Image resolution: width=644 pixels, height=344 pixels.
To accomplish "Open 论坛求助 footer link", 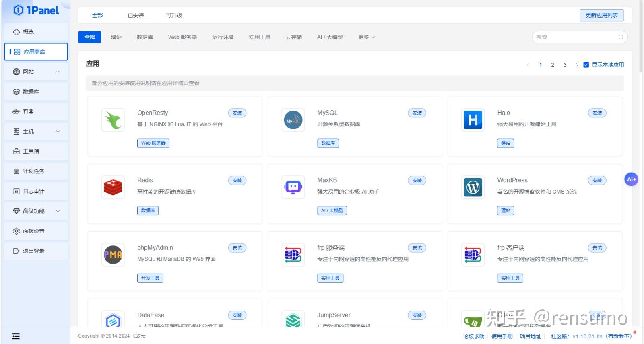I will pyautogui.click(x=473, y=336).
